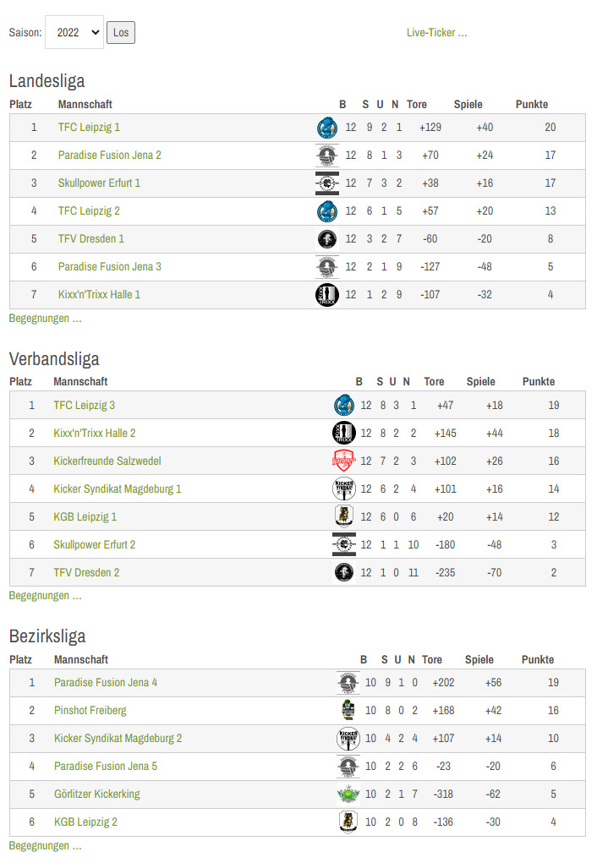Viewport: 597px width, 868px height.
Task: Open Paradise Fusion Jena 2 team page
Action: (x=109, y=156)
